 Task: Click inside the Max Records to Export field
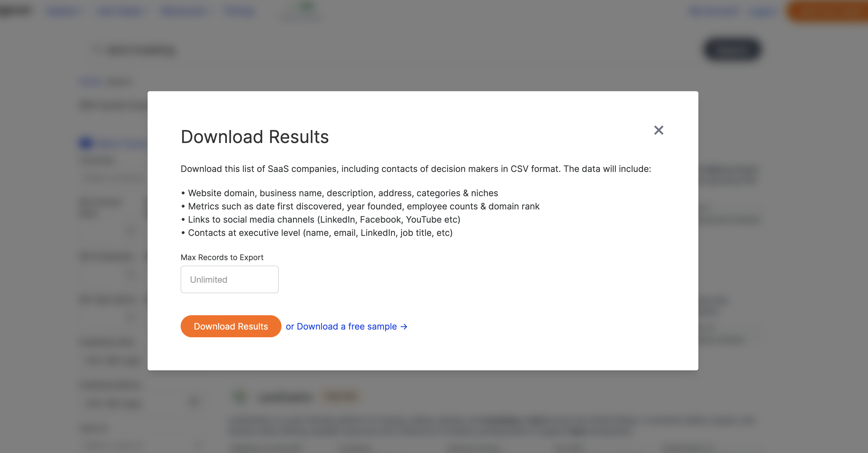(229, 279)
